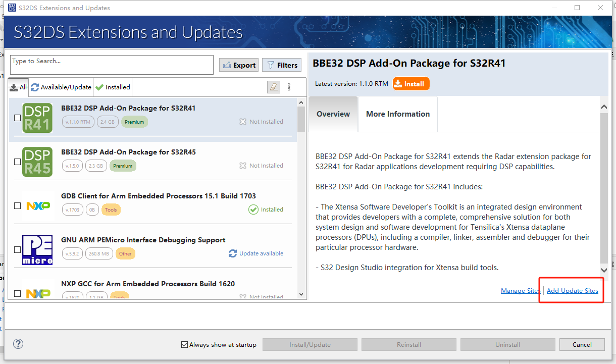The image size is (616, 364).
Task: Select NXP GCC for Arm Build 1620 title
Action: (148, 284)
